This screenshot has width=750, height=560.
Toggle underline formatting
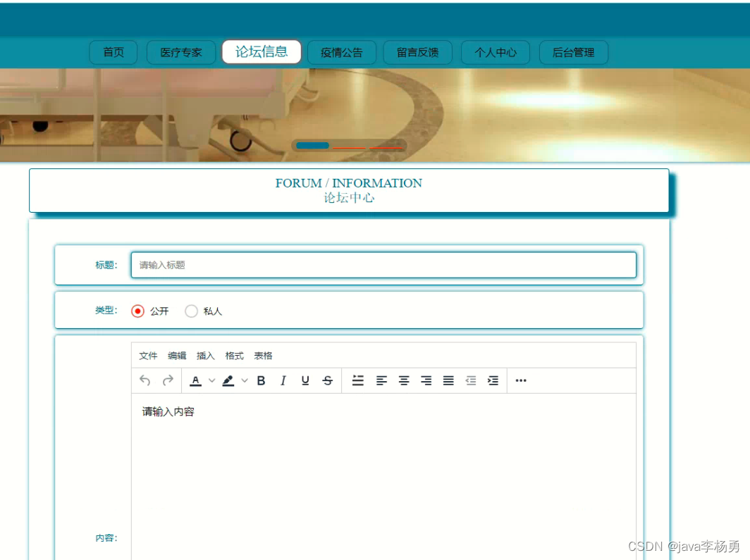305,380
